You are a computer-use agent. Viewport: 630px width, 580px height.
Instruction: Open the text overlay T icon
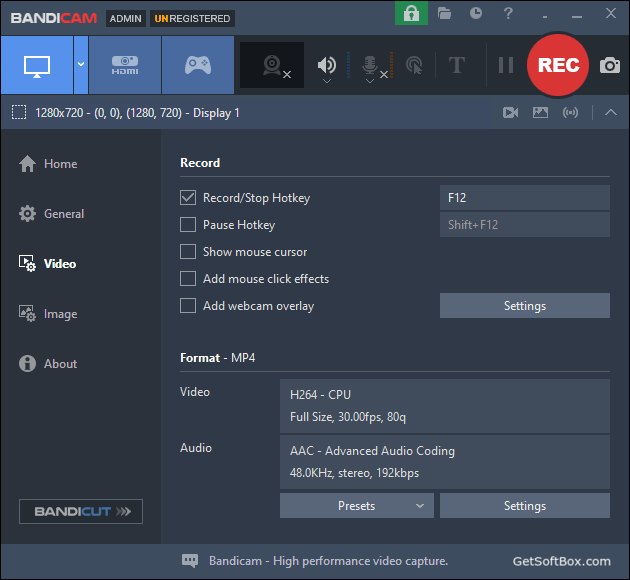coord(456,65)
